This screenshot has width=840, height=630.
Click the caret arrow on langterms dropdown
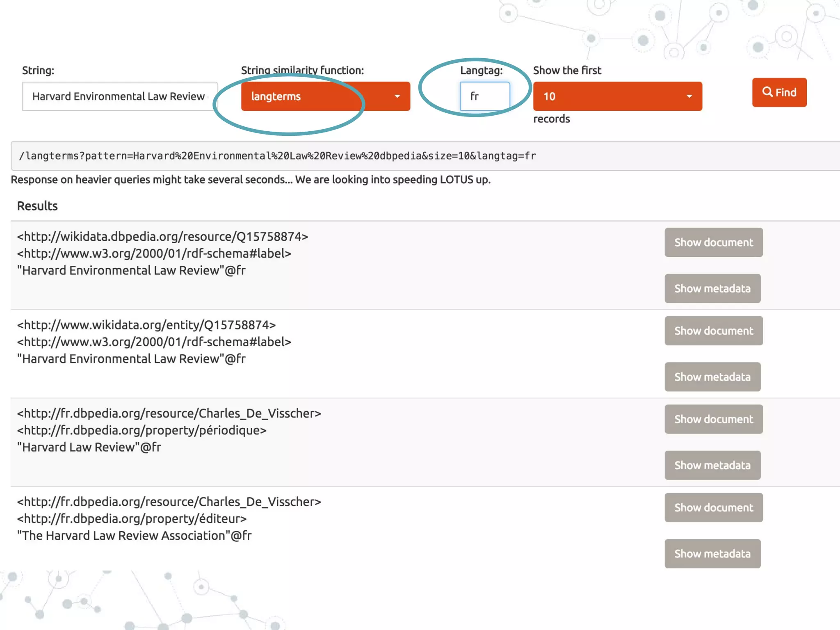tap(397, 96)
